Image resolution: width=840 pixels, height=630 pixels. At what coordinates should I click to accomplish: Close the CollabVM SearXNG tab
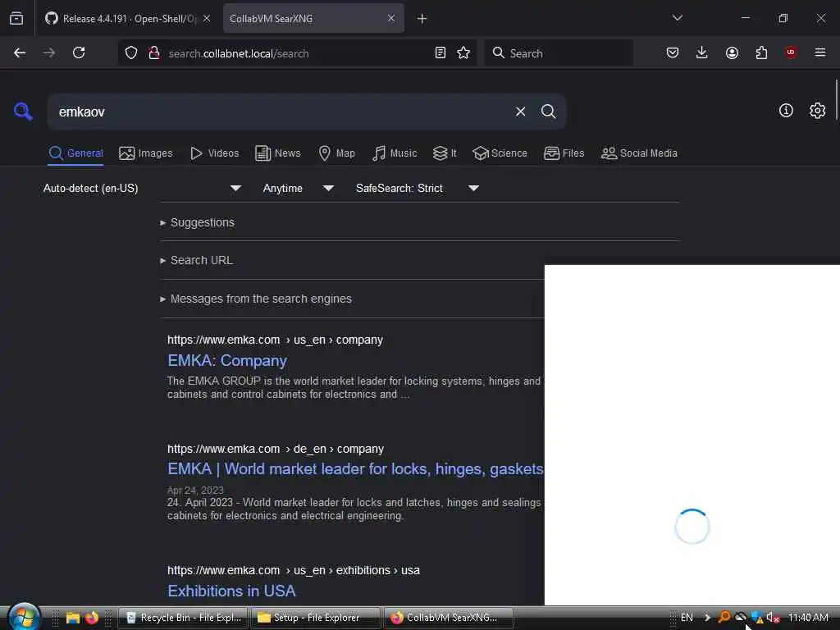pos(391,18)
